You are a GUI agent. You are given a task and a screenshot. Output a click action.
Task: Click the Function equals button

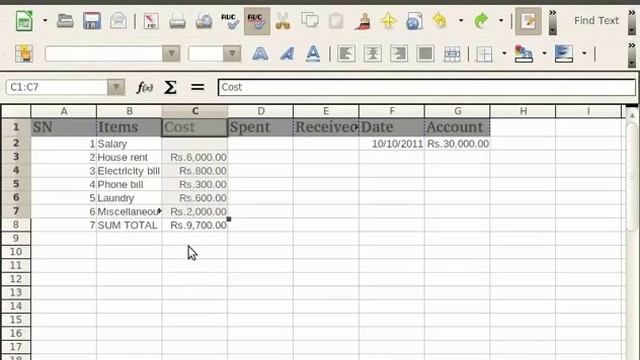[x=198, y=87]
